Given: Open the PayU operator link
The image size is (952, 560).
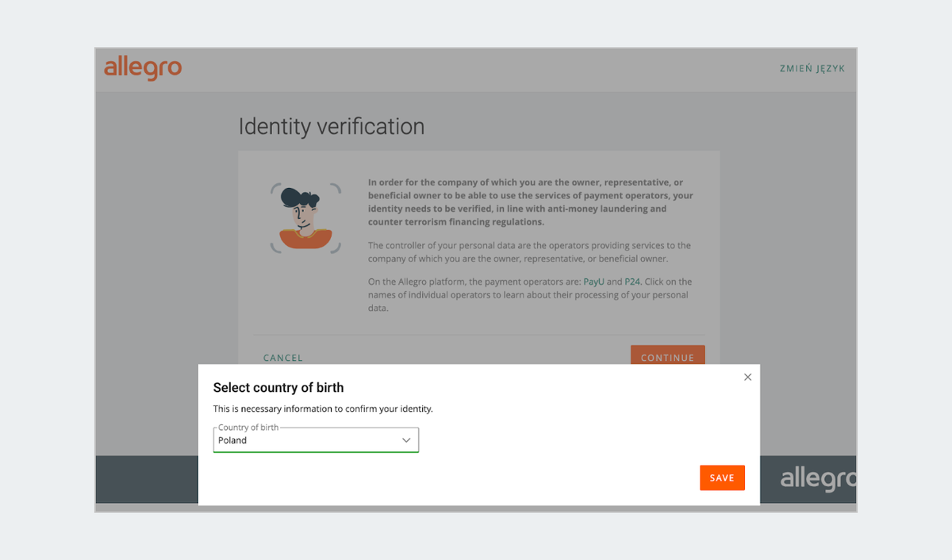Looking at the screenshot, I should 593,282.
